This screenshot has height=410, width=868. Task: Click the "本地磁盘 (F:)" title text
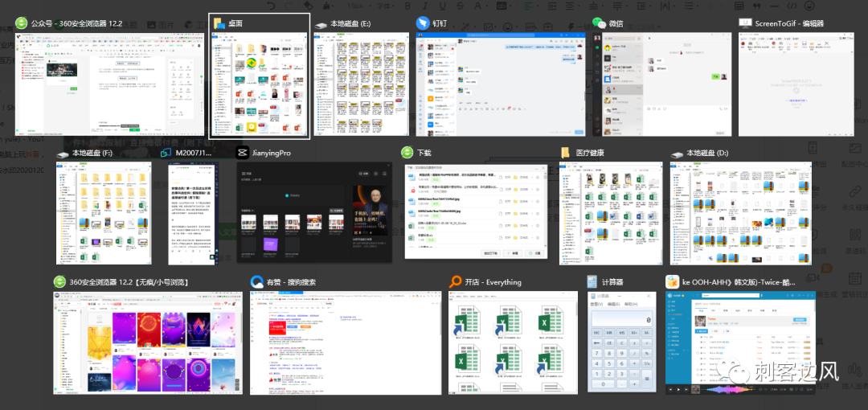[x=92, y=153]
